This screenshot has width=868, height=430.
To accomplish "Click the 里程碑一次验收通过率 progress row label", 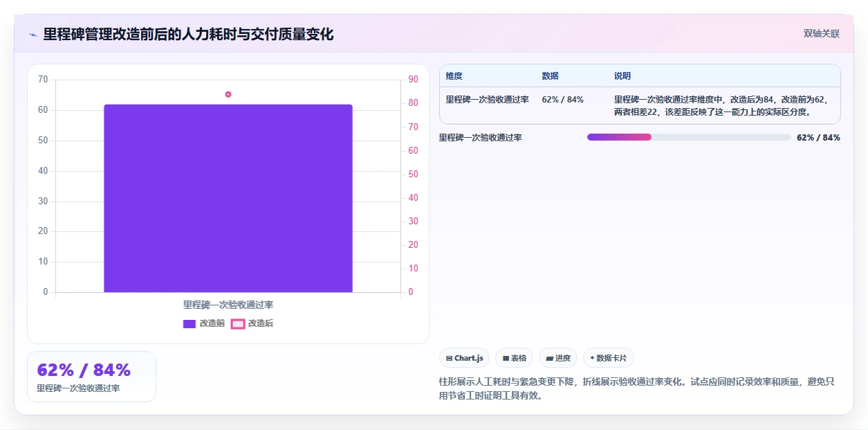I will point(481,138).
